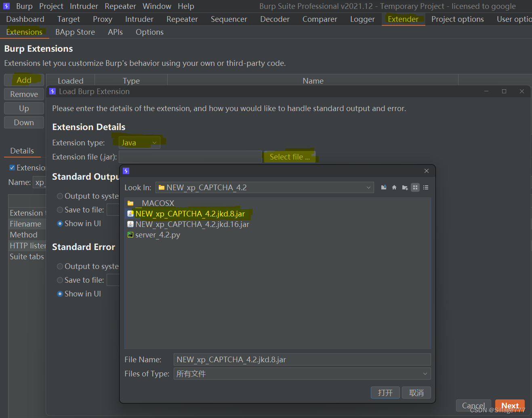Screen dimensions: 532x418
Task: Select Standard Error 'Show in UI' option
Action: [x=60, y=294]
